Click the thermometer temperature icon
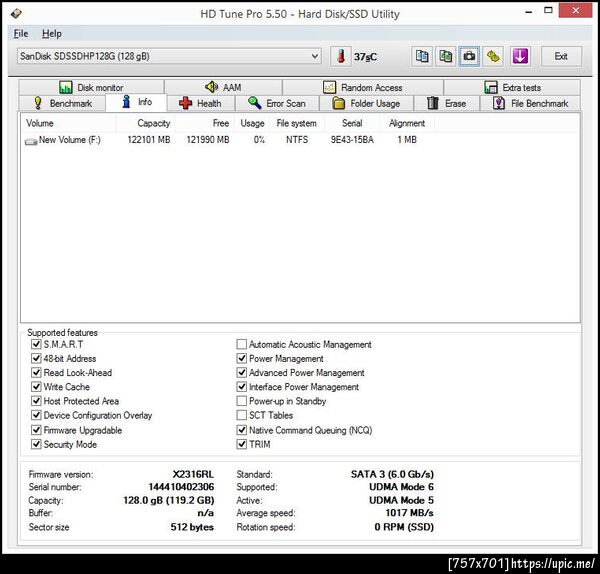Image resolution: width=600 pixels, height=574 pixels. coord(341,56)
